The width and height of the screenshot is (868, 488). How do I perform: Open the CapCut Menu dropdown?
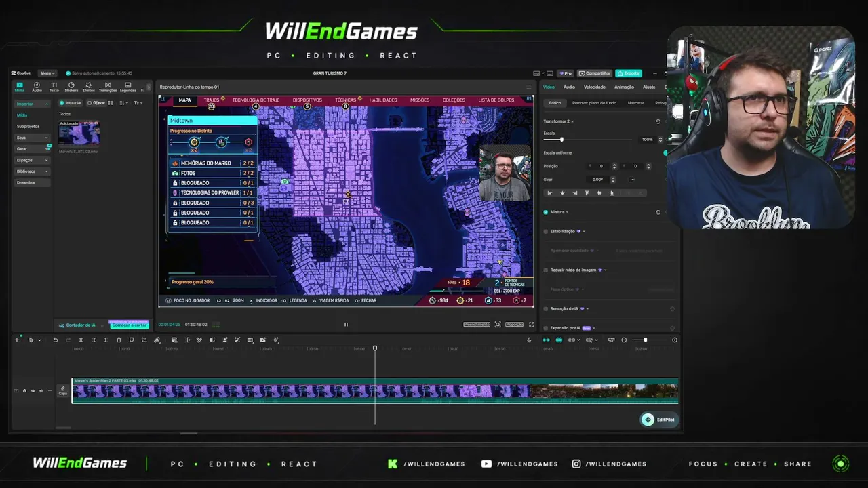pyautogui.click(x=47, y=73)
